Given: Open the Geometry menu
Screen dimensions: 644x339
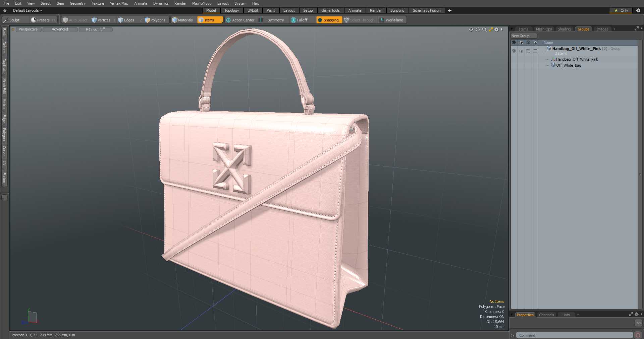Looking at the screenshot, I should coord(77,3).
